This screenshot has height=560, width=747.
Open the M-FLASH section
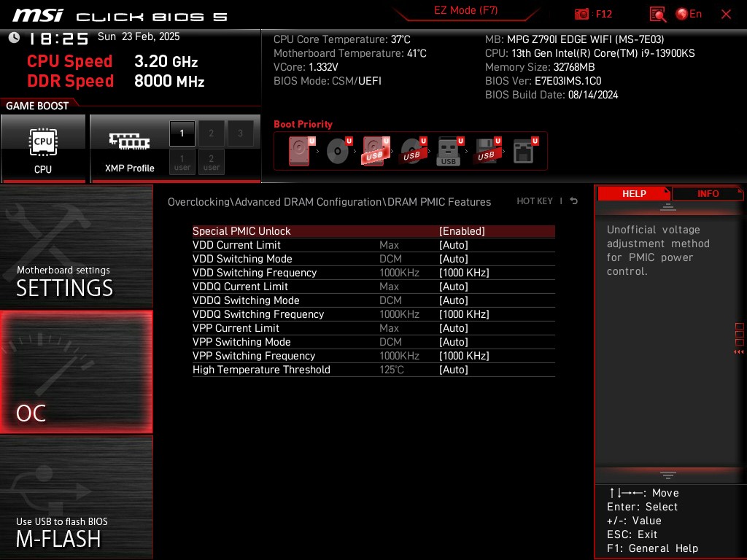[x=76, y=497]
